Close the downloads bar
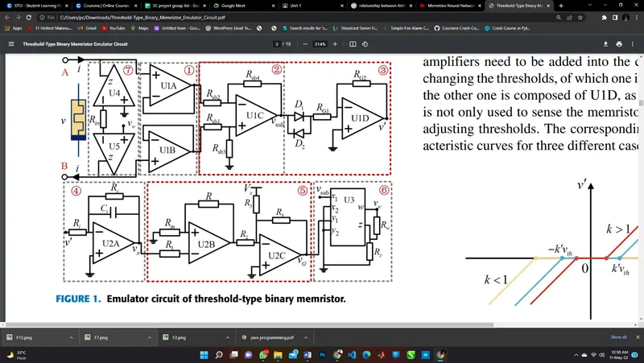This screenshot has width=644, height=363. click(638, 337)
